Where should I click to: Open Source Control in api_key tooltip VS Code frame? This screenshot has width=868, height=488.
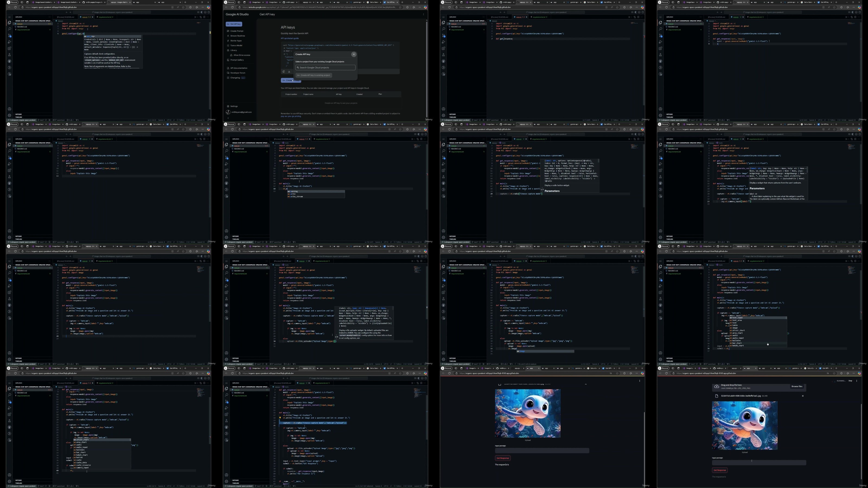coord(9,35)
